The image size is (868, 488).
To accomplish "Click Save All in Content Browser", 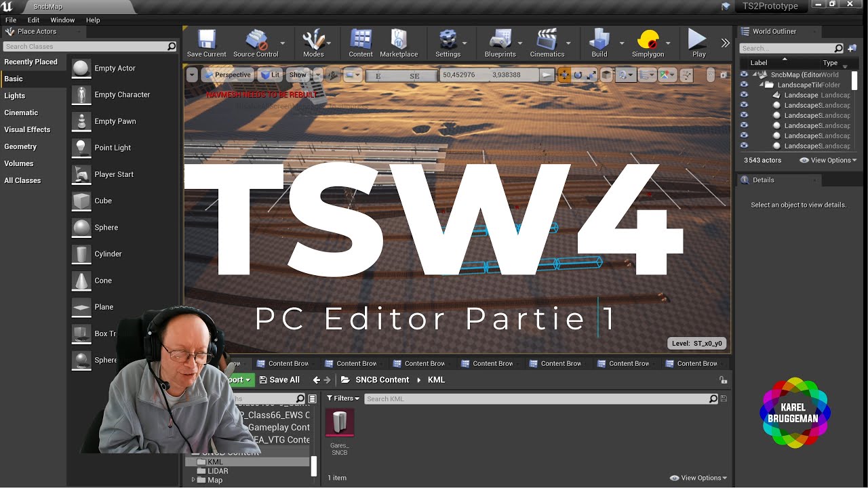I will click(279, 380).
